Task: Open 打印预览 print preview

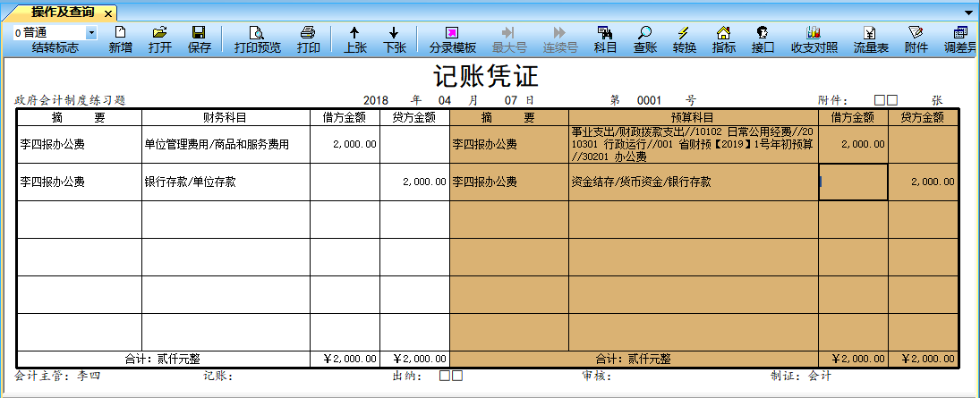Action: pos(257,39)
